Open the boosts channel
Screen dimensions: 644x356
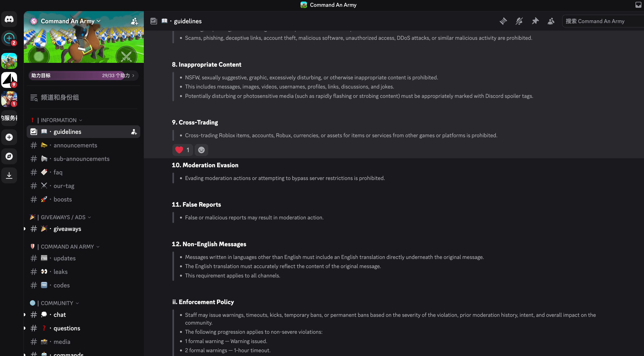[83, 199]
